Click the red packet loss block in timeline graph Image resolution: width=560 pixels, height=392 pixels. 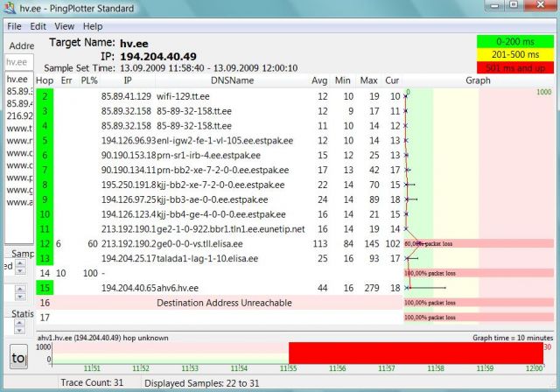416,353
